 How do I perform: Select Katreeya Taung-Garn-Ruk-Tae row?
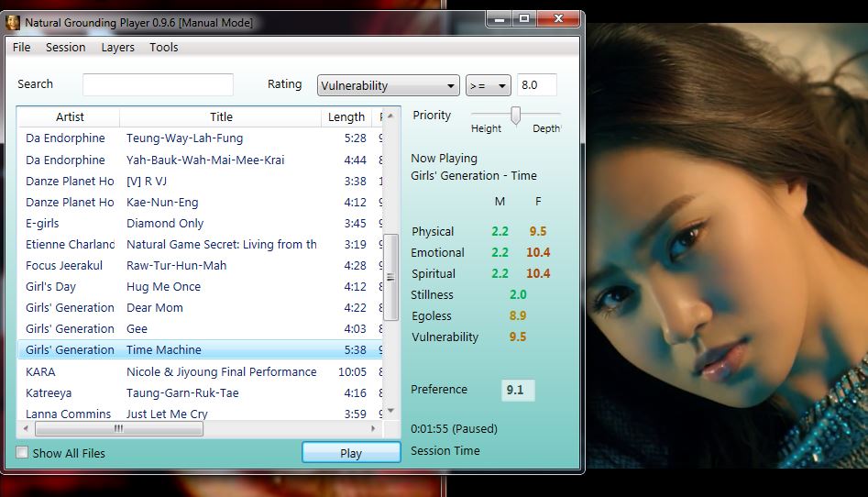click(x=201, y=392)
